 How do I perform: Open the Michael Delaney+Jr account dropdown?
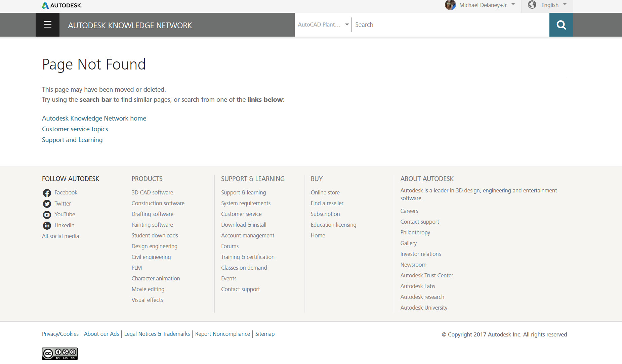coord(513,4)
